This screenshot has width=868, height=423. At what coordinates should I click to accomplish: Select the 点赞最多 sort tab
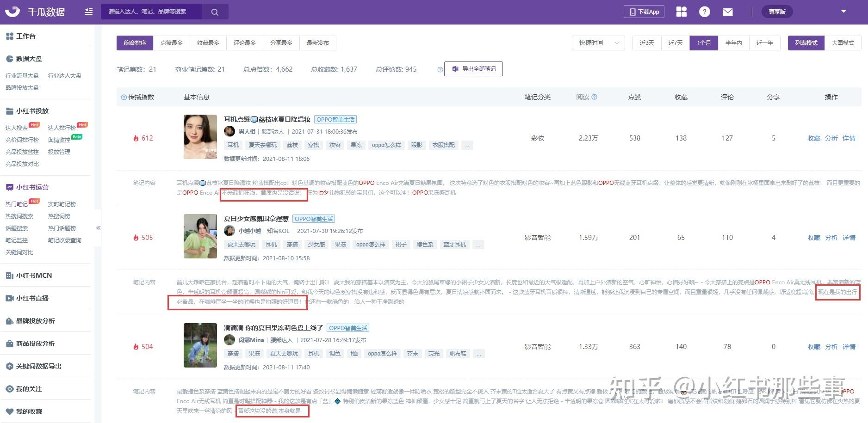172,43
